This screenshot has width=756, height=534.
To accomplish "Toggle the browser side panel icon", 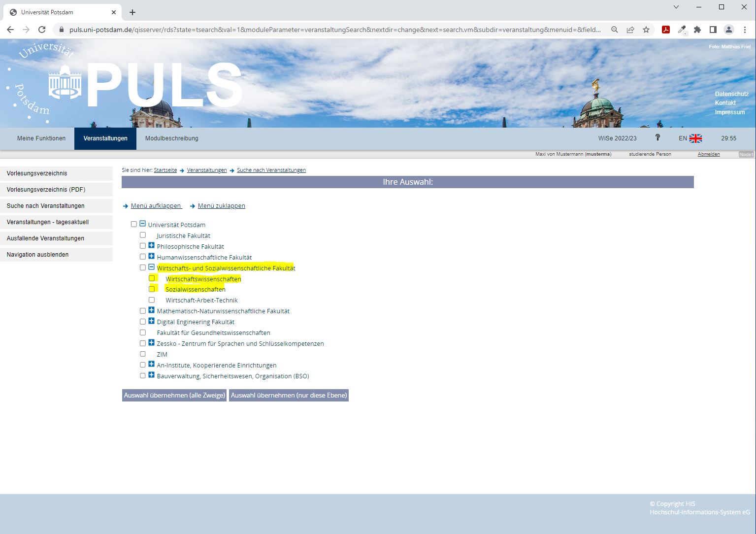I will click(713, 30).
